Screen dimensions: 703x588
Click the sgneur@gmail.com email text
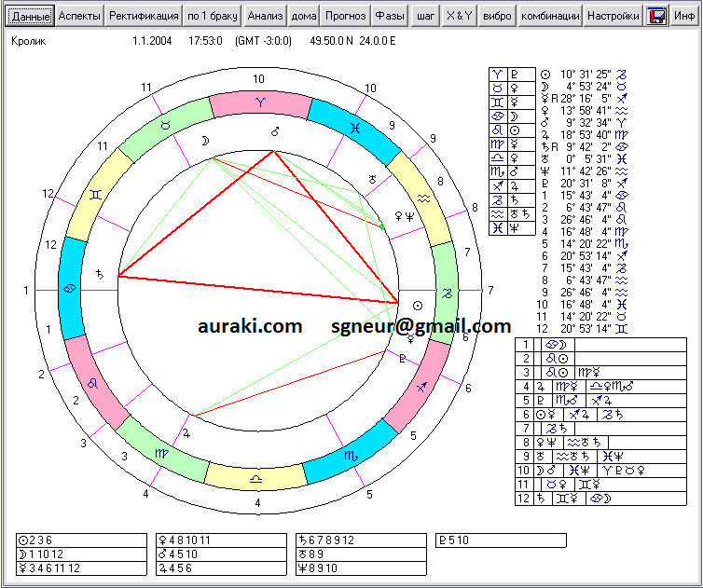pyautogui.click(x=420, y=326)
